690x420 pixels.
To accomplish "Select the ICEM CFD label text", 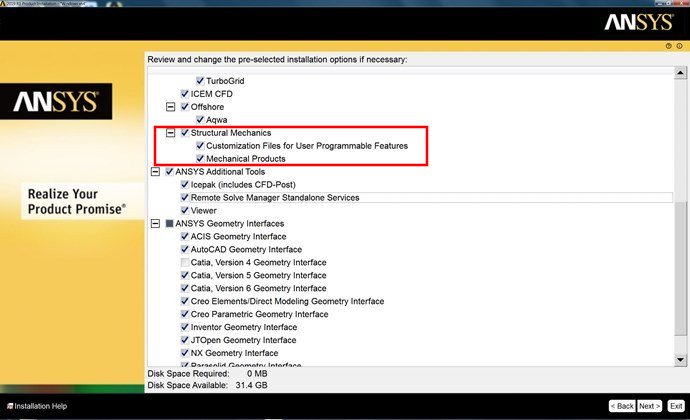I will pyautogui.click(x=211, y=94).
